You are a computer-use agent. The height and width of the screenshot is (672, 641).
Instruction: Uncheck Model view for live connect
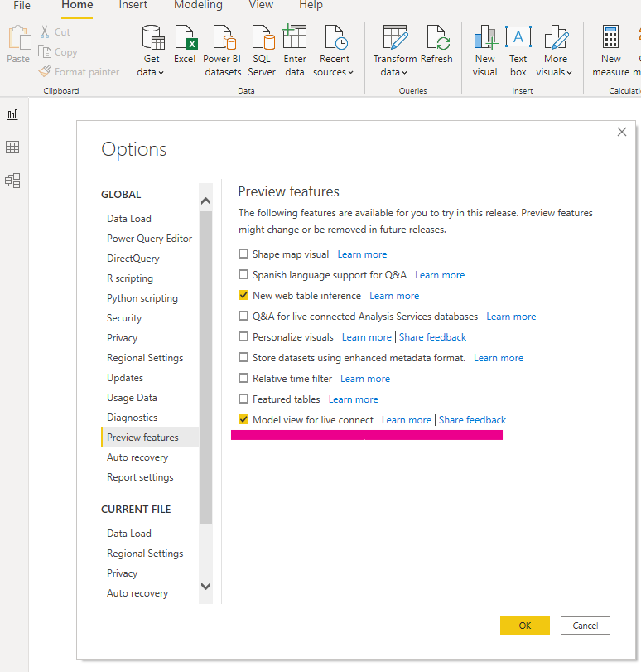pos(243,419)
